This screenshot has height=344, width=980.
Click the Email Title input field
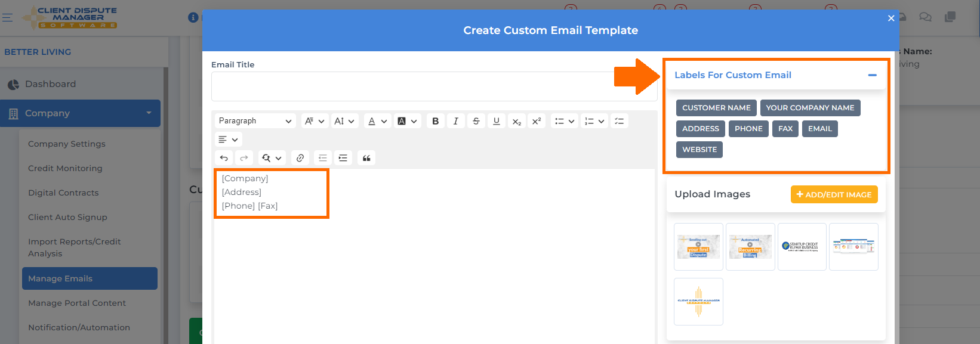tap(434, 86)
